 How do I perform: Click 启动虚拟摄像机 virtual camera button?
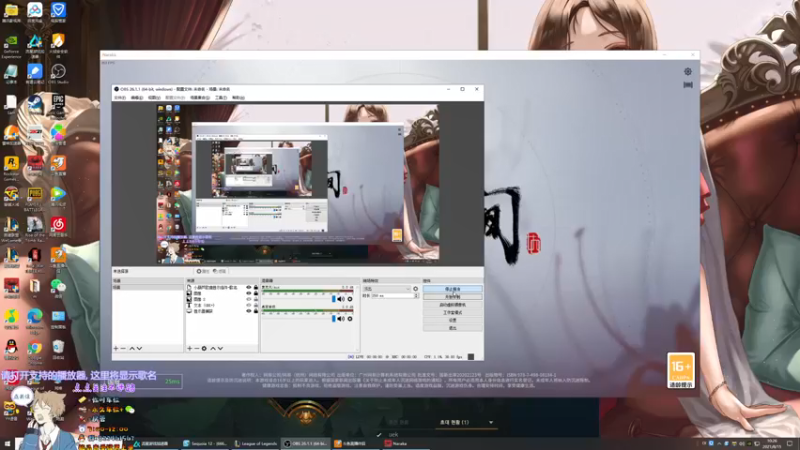453,305
